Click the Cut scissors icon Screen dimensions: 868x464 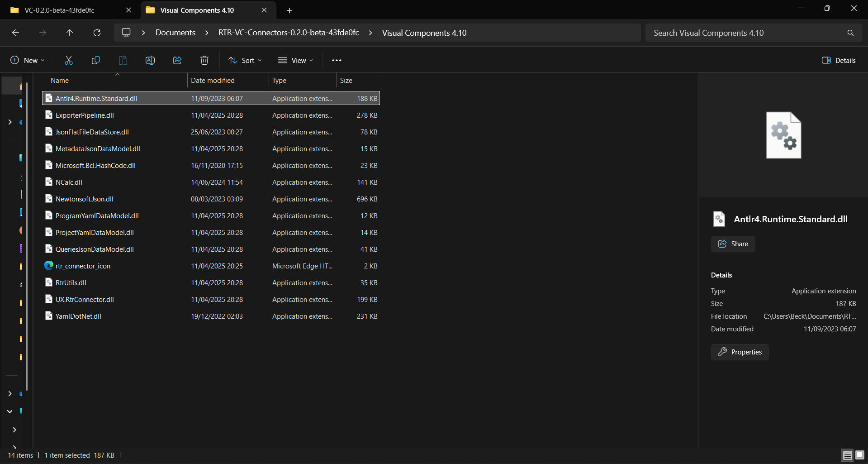point(69,60)
